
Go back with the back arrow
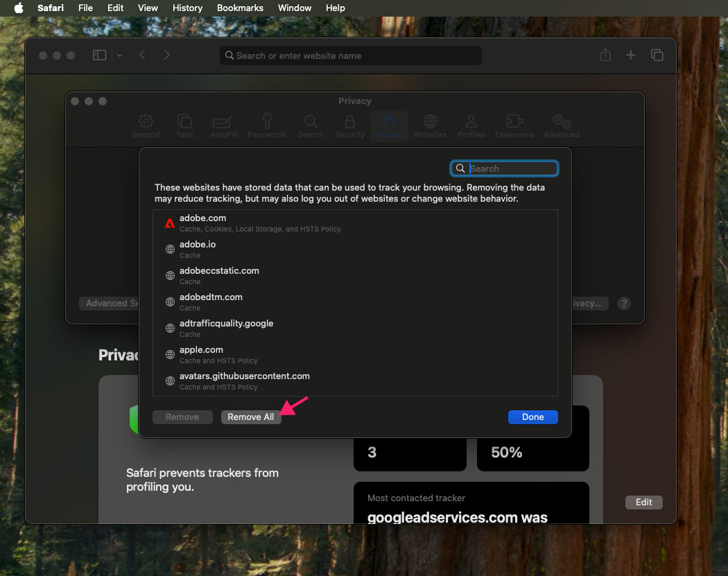(x=143, y=55)
